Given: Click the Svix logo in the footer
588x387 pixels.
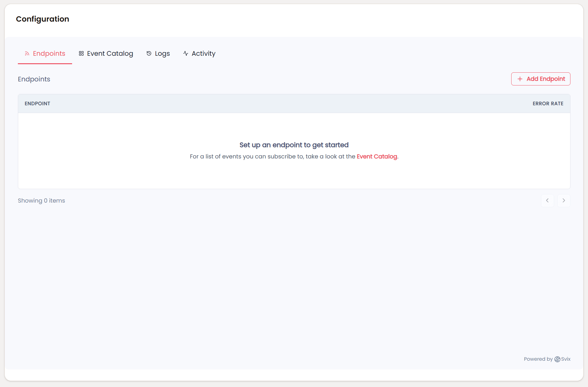Looking at the screenshot, I should [557, 359].
